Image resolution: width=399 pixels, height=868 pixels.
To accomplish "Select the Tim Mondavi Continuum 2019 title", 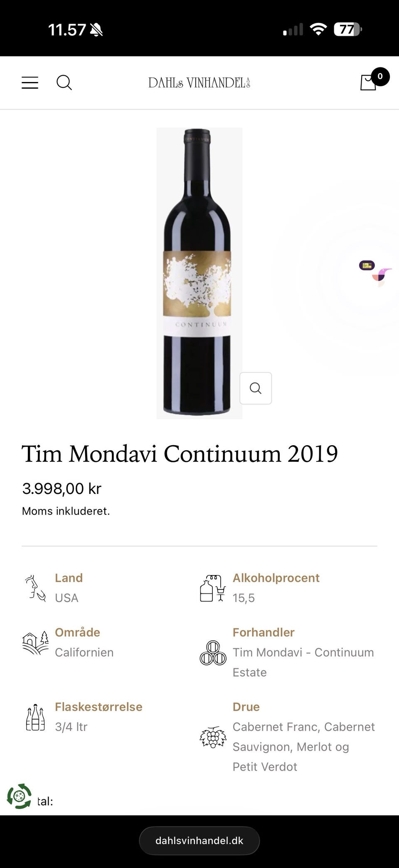I will click(x=180, y=453).
